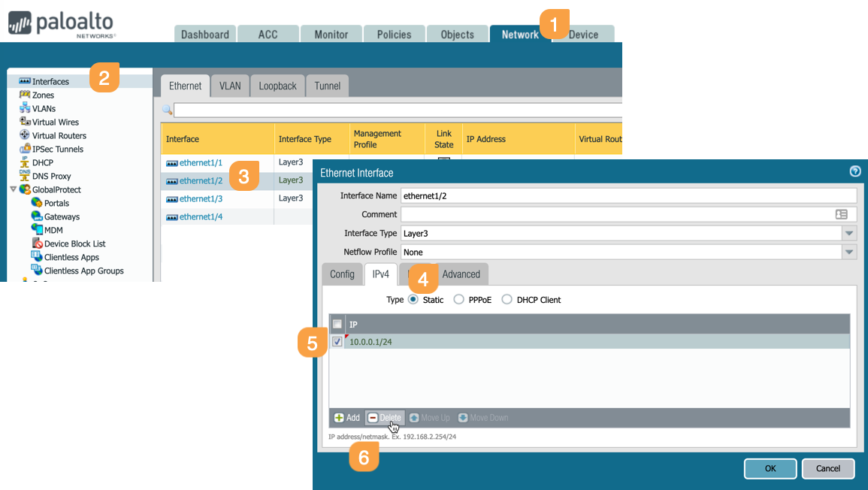Open the IPv4 tab in the dialog
This screenshot has height=490, width=868.
(380, 274)
